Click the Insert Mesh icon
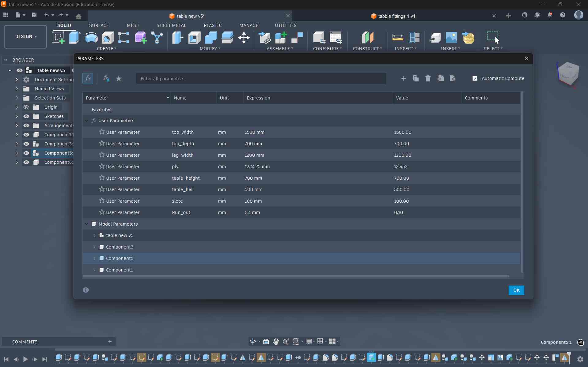Viewport: 588px width, 367px height. [468, 38]
